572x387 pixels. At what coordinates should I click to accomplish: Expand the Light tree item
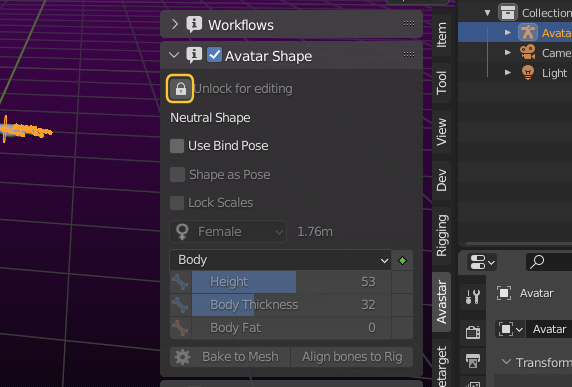[507, 73]
